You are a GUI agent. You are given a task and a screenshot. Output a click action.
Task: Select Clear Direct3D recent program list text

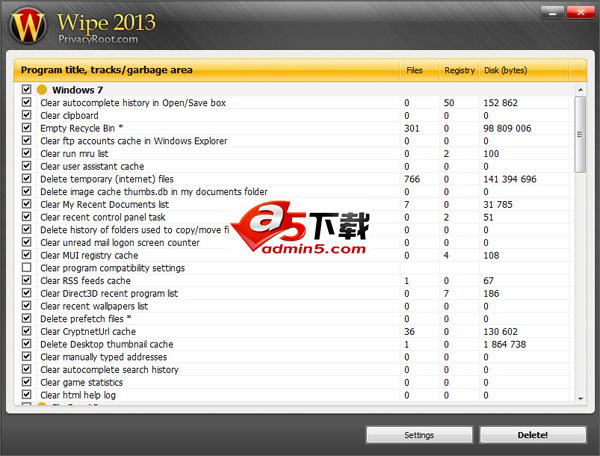(x=109, y=293)
